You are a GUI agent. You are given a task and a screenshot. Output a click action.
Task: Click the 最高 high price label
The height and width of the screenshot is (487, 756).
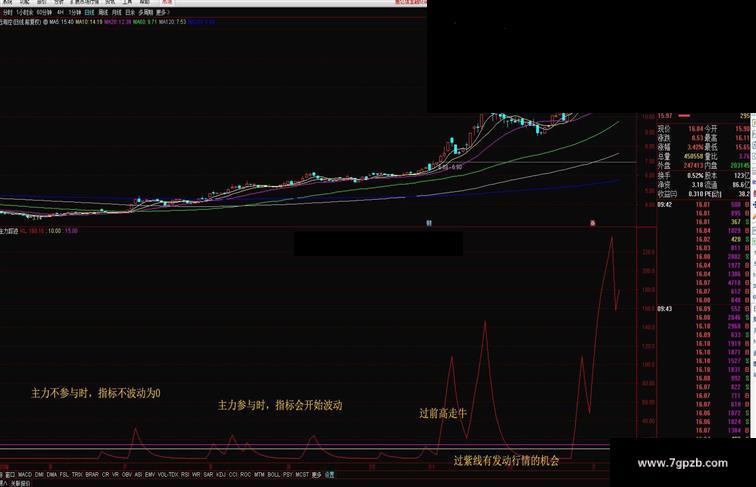(x=711, y=138)
